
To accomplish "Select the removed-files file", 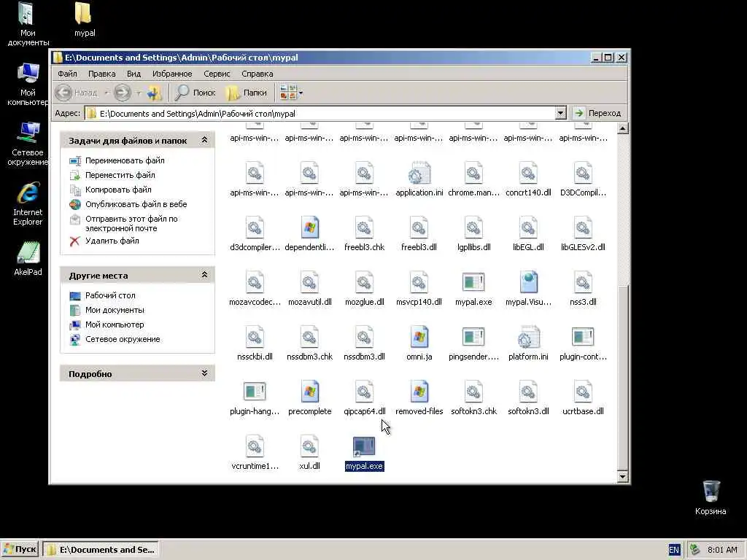I will pyautogui.click(x=419, y=399).
